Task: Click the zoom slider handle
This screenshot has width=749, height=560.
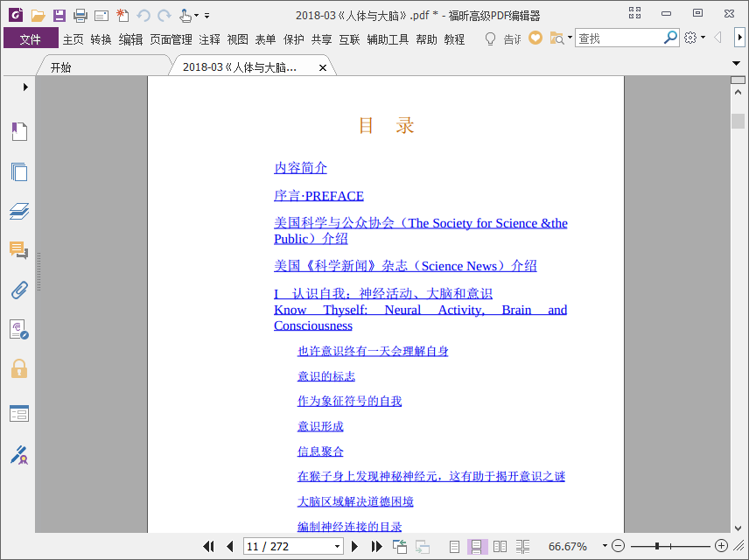Action: click(x=657, y=546)
